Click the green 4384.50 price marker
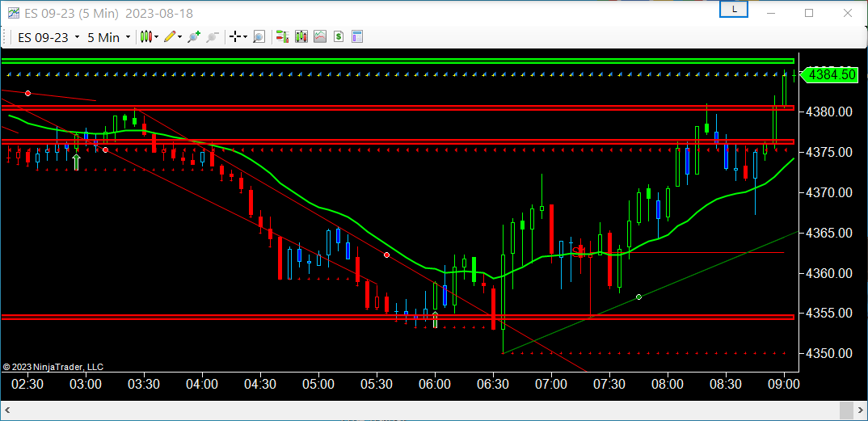Image resolution: width=868 pixels, height=421 pixels. tap(829, 74)
